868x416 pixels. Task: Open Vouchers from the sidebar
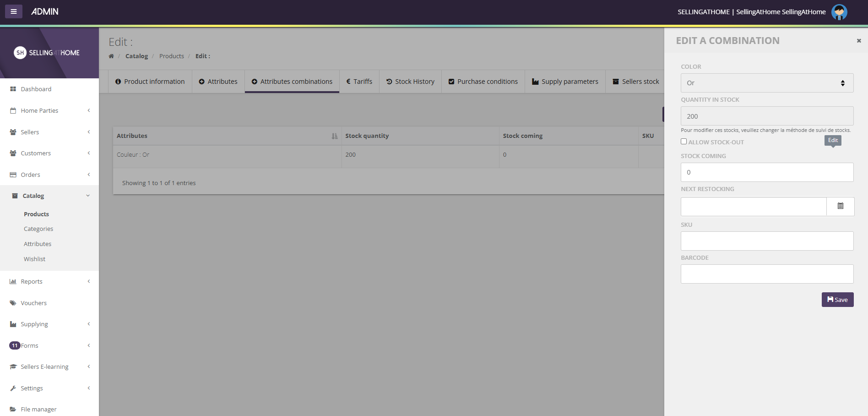(x=33, y=303)
